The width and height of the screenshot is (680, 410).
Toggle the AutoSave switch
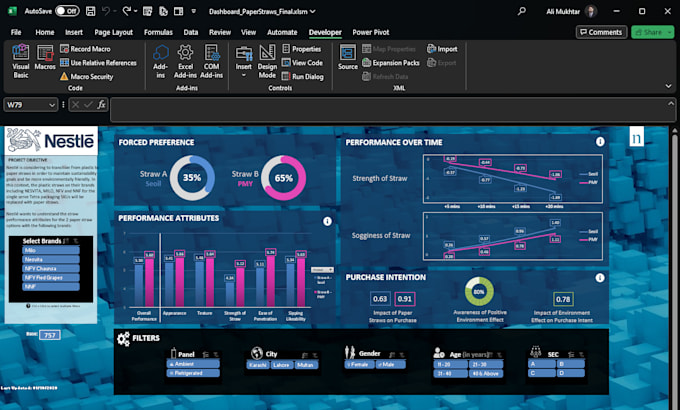[67, 11]
